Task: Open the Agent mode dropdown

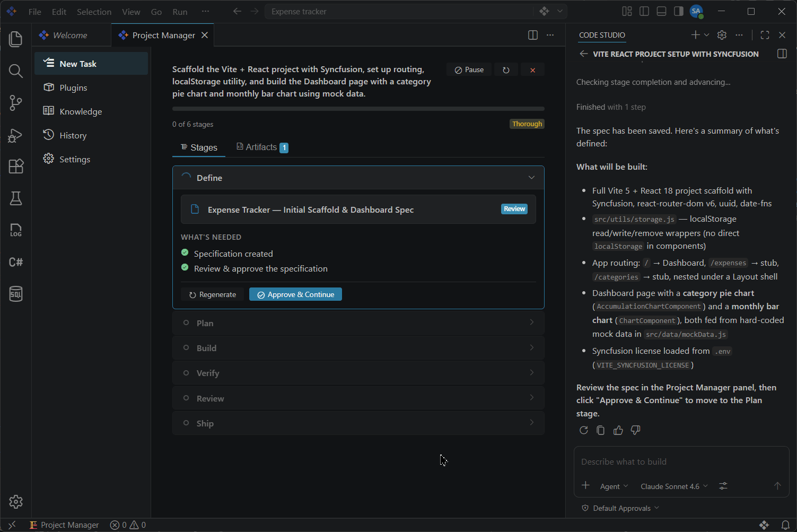Action: pyautogui.click(x=614, y=486)
